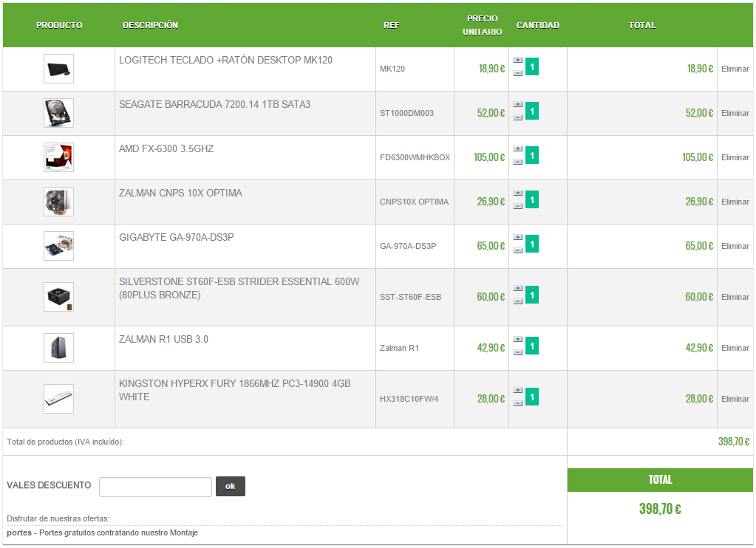
Task: Open the AMD FX-6300 processor thumbnail
Action: tap(59, 157)
